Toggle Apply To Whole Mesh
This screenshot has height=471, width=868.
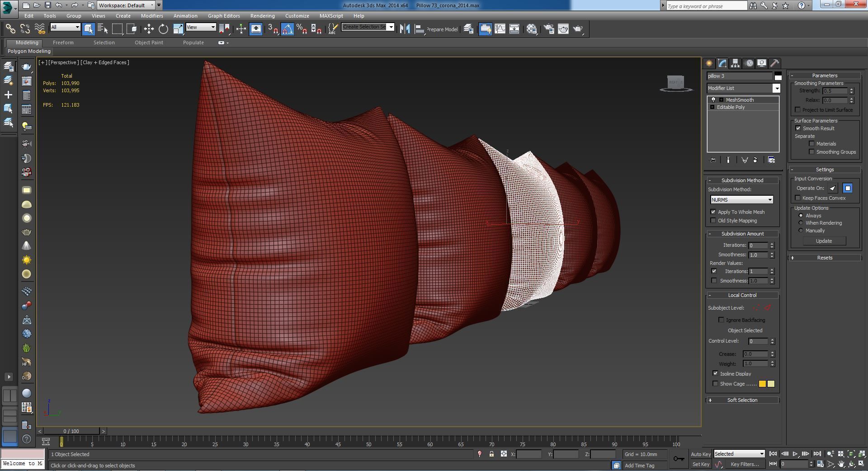[713, 212]
